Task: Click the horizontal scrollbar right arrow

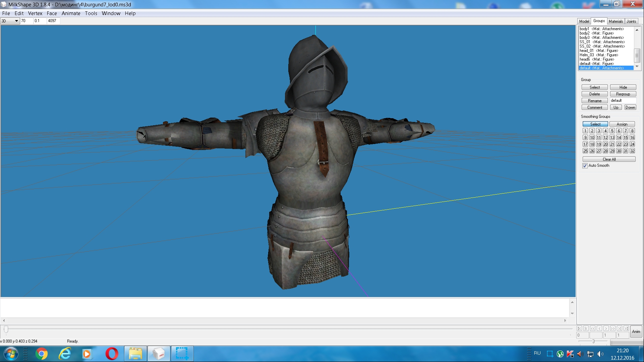Action: [565, 320]
